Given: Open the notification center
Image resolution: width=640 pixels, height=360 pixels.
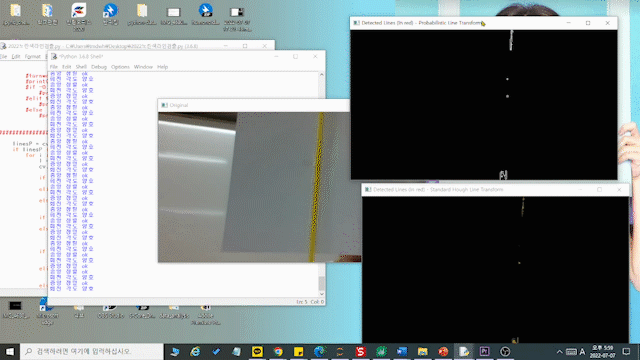Looking at the screenshot, I should pyautogui.click(x=627, y=351).
